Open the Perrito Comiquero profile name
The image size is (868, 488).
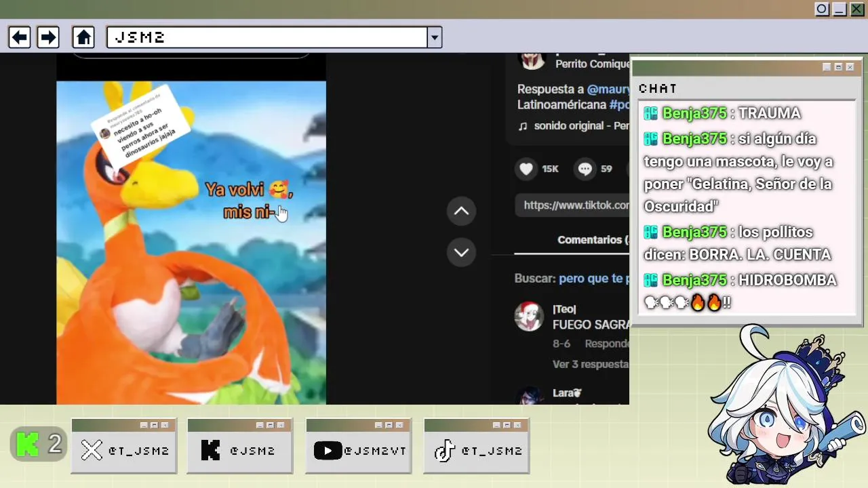(592, 64)
